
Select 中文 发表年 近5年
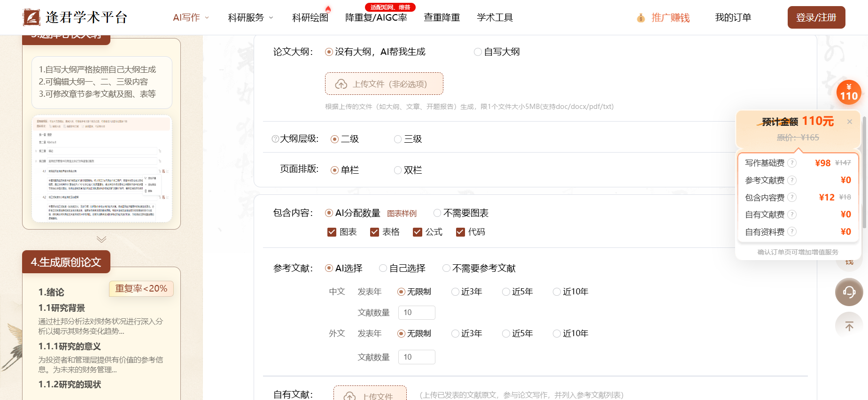pyautogui.click(x=518, y=292)
